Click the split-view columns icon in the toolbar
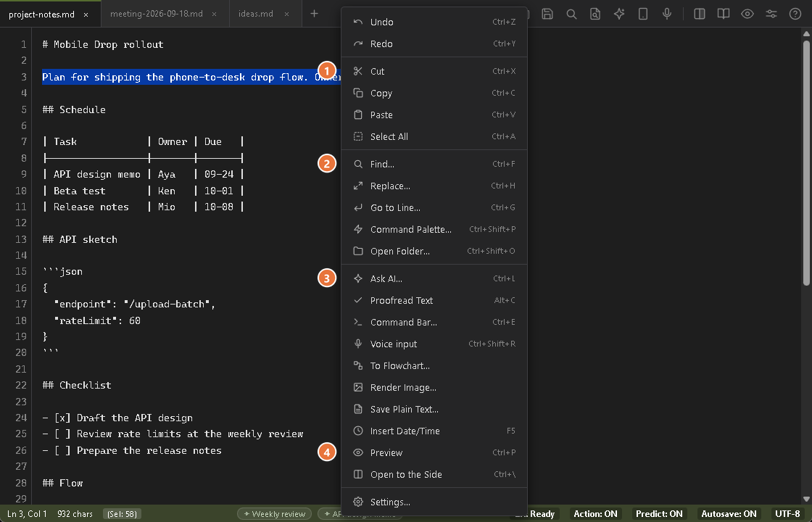812x522 pixels. click(699, 14)
